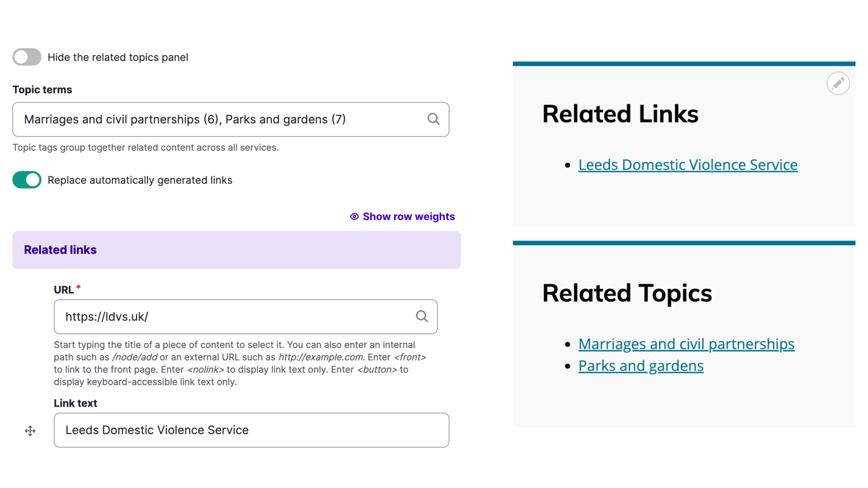Click into the URL input field
868x488 pixels.
[x=232, y=316]
